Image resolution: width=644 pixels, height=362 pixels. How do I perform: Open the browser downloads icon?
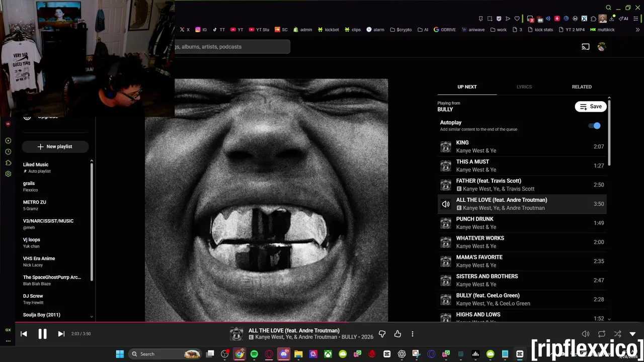611,19
